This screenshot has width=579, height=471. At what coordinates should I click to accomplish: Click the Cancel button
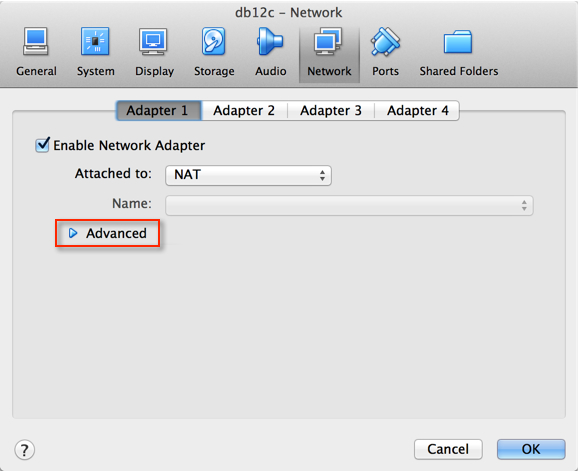coord(448,449)
